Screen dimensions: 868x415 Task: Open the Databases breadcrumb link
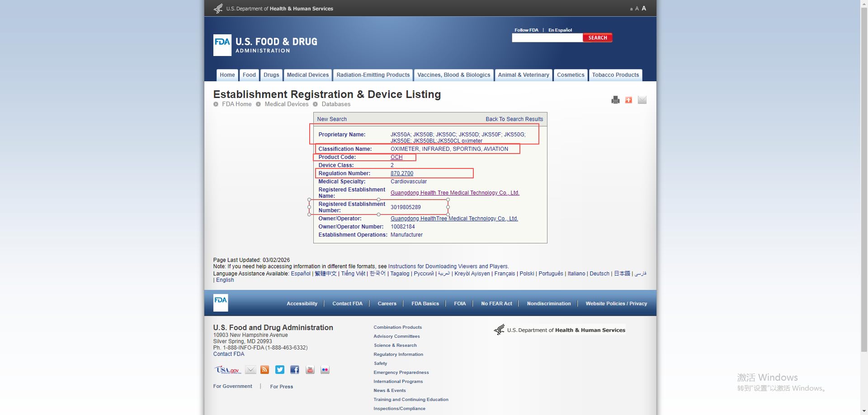[x=336, y=104]
